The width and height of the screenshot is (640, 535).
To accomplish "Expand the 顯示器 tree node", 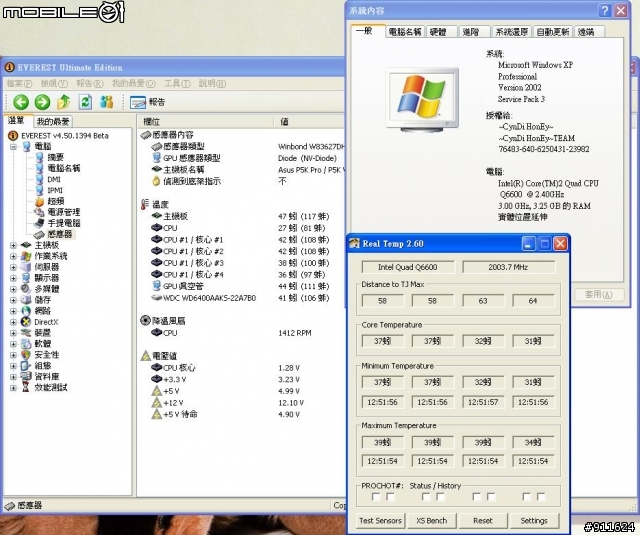I will coord(13,278).
